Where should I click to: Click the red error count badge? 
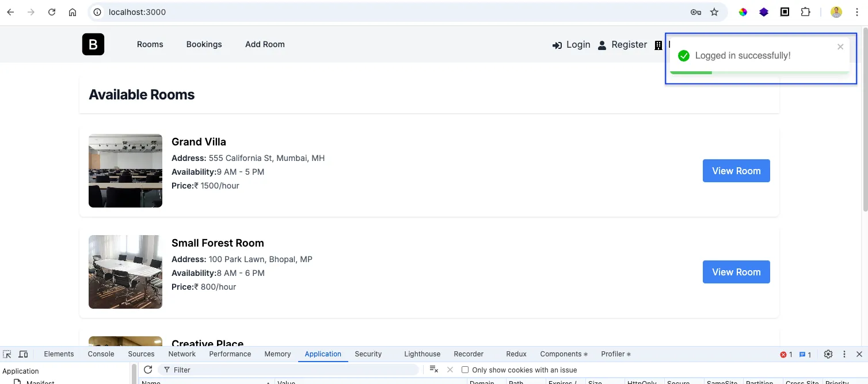(786, 355)
